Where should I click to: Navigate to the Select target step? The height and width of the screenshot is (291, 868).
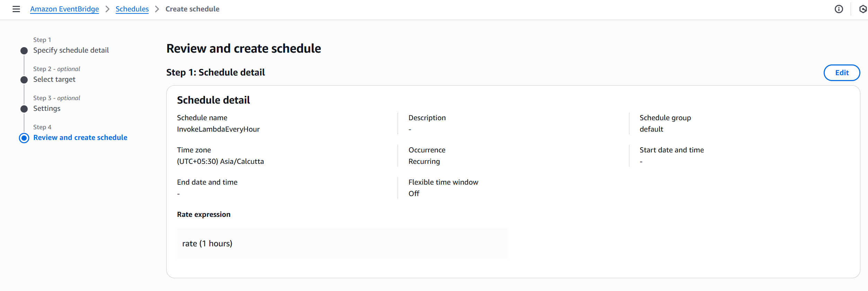point(54,79)
